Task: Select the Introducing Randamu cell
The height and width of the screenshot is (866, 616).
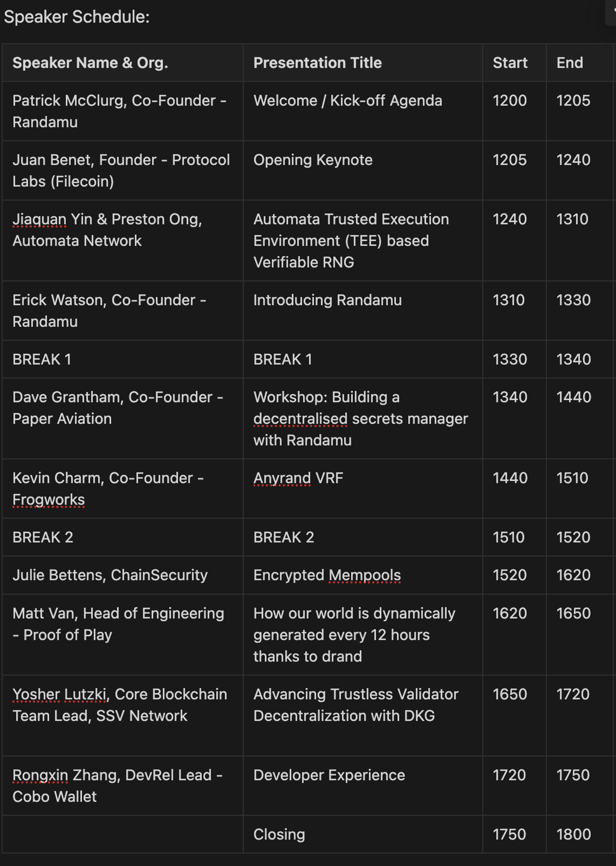Action: pyautogui.click(x=363, y=310)
